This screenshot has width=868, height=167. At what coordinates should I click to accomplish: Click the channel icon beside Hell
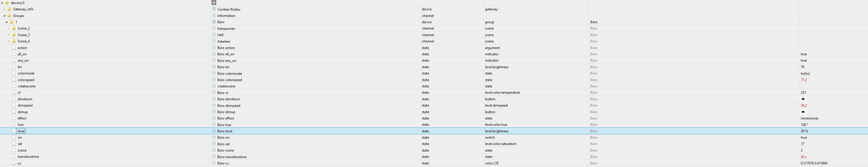214,35
